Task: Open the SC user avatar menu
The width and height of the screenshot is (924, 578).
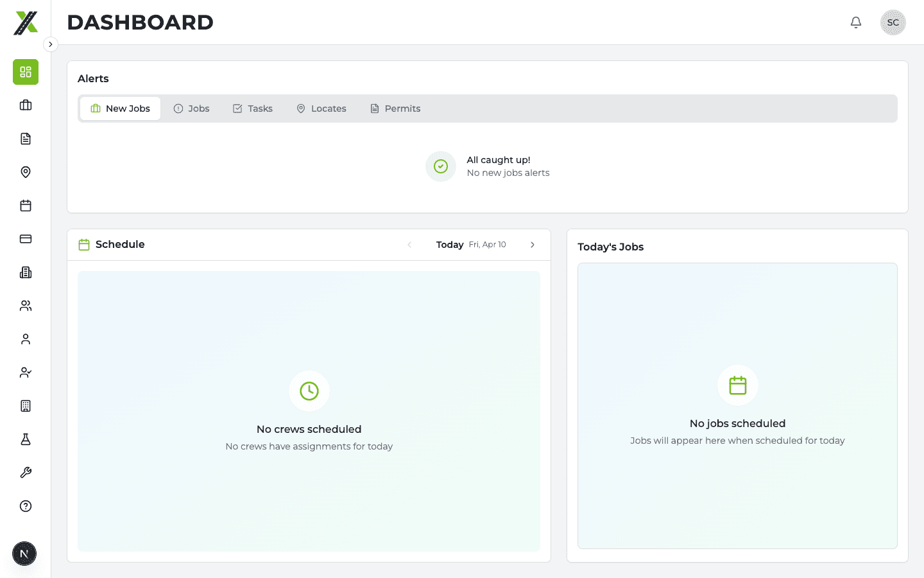Action: pyautogui.click(x=893, y=22)
